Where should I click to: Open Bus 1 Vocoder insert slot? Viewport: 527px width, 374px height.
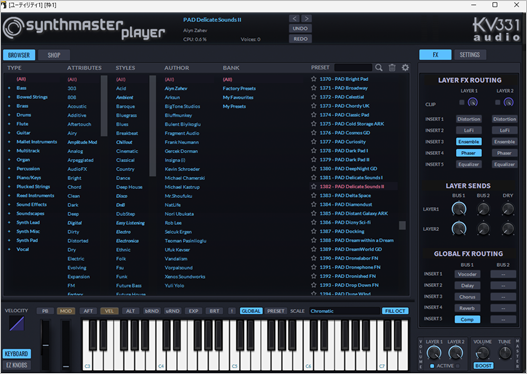coord(467,274)
